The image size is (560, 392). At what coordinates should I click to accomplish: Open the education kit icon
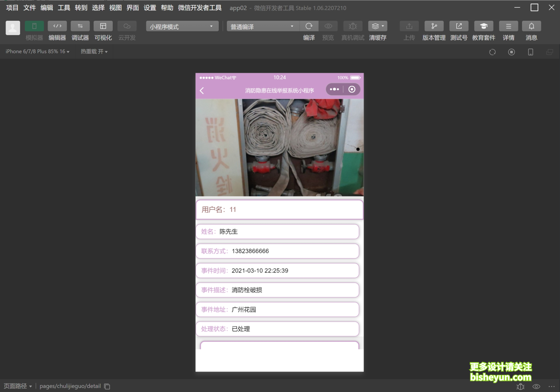click(x=484, y=26)
